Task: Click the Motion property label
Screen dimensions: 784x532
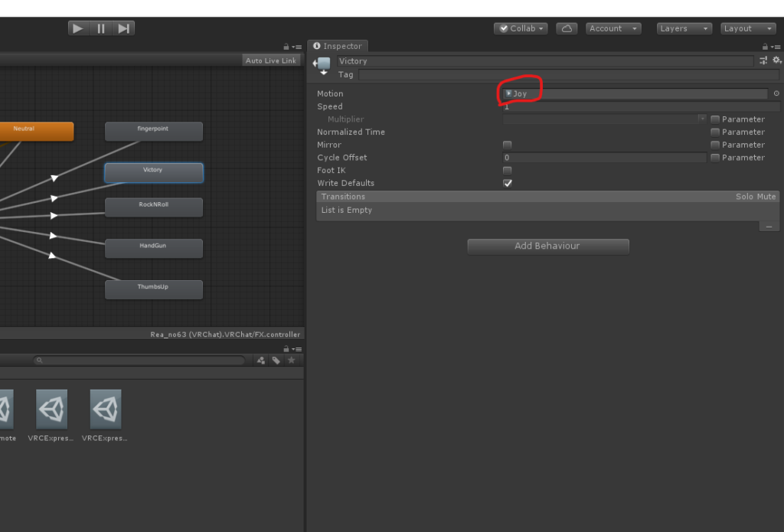Action: coord(330,93)
